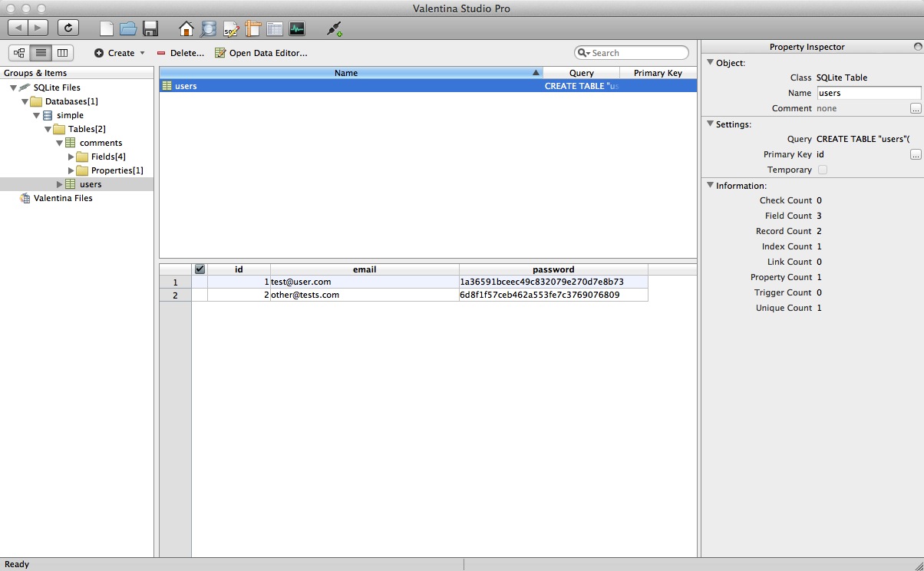
Task: Click password cell starting with 1a36591b
Action: (x=553, y=282)
